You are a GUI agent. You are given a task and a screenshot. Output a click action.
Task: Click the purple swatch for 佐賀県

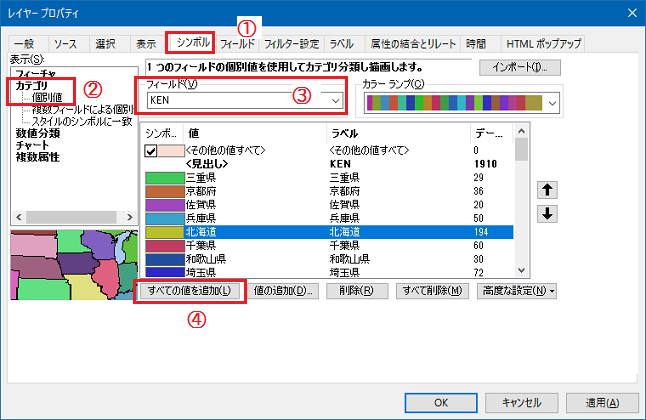point(164,205)
